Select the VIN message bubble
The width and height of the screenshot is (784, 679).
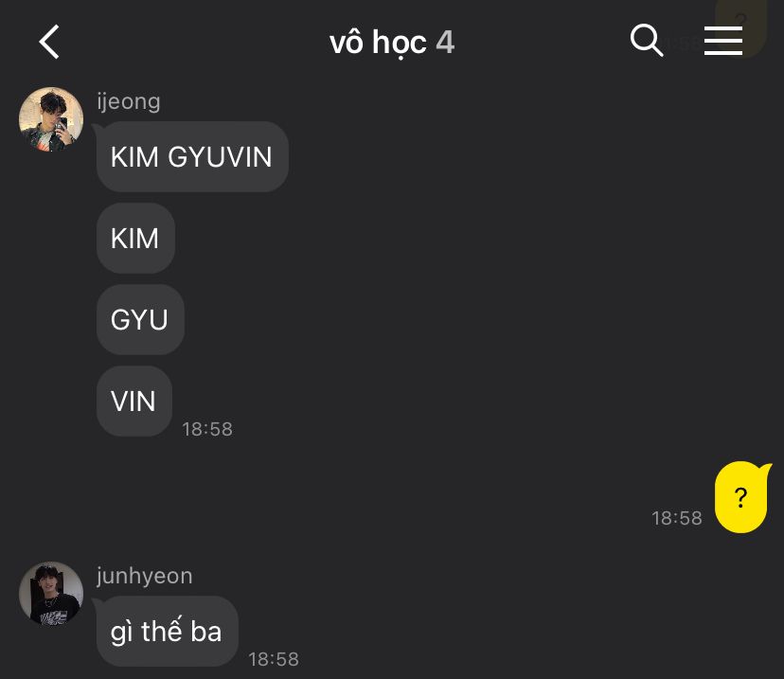(134, 401)
